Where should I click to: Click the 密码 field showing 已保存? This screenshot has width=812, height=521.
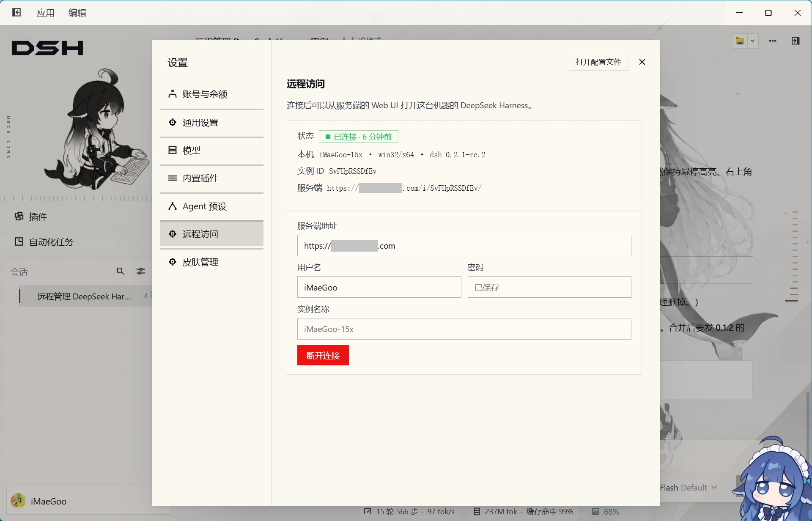(549, 287)
